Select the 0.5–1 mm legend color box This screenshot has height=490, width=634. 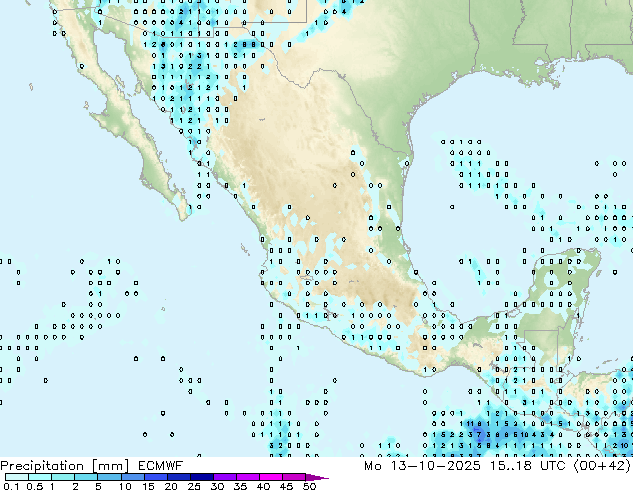(x=40, y=477)
